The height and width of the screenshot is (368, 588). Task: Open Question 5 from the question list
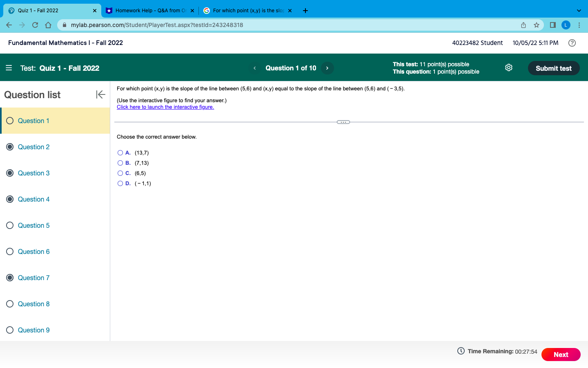[x=33, y=225]
